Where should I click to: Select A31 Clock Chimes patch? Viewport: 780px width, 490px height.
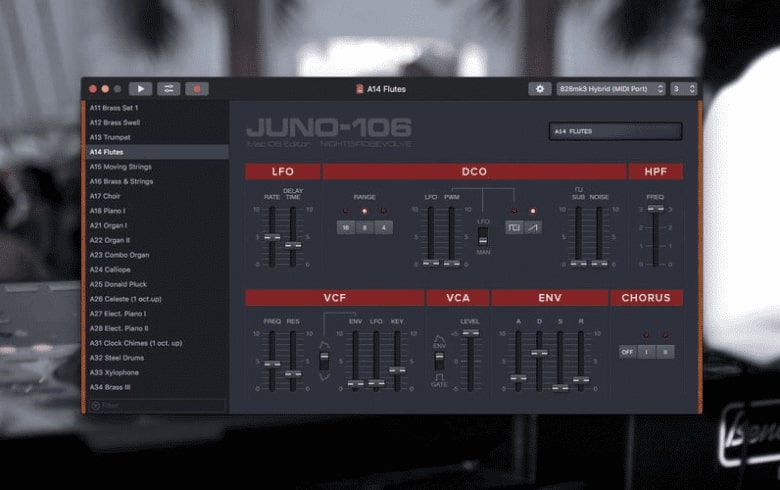pyautogui.click(x=157, y=343)
